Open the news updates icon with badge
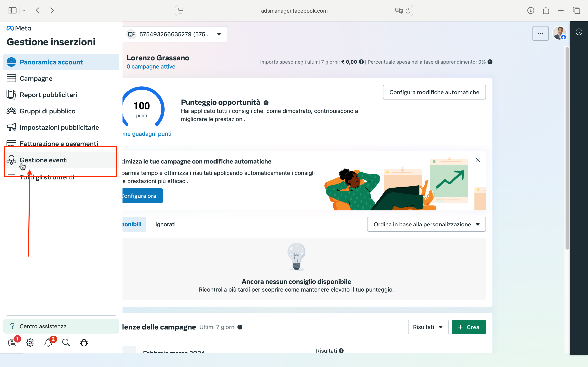This screenshot has height=367, width=588. pyautogui.click(x=12, y=342)
